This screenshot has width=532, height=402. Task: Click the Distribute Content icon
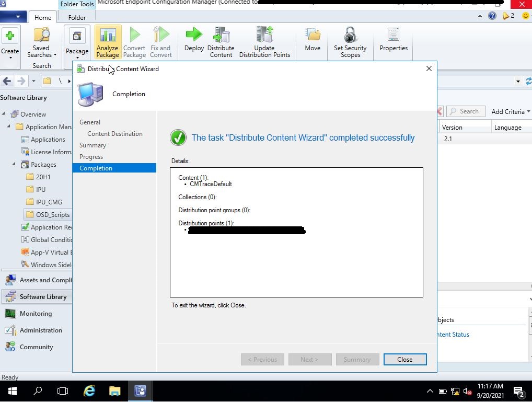tap(221, 41)
